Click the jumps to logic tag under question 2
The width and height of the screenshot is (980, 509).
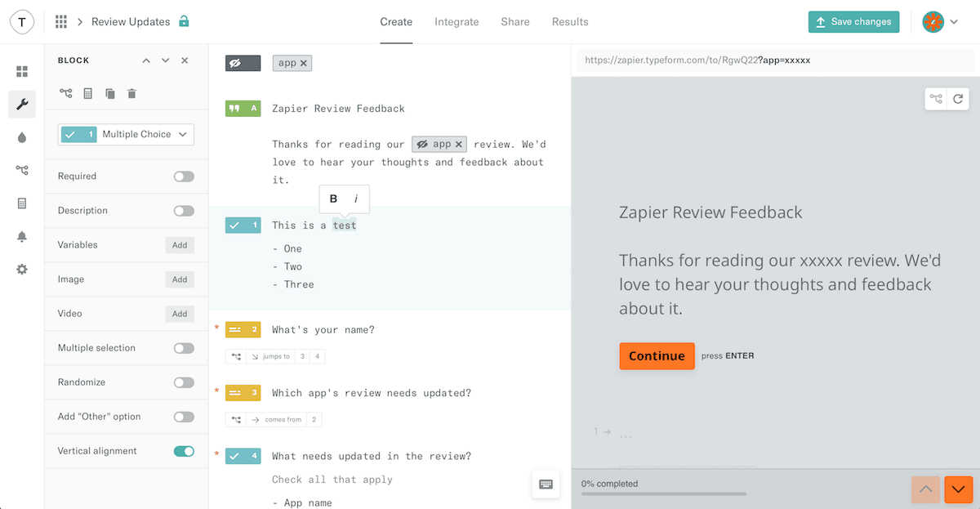pos(275,356)
